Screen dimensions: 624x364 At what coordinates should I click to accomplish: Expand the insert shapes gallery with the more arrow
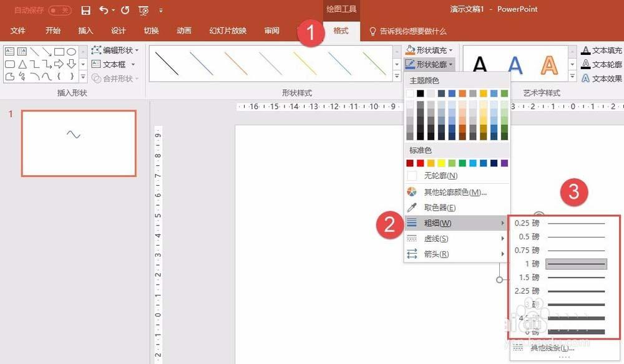(x=82, y=76)
